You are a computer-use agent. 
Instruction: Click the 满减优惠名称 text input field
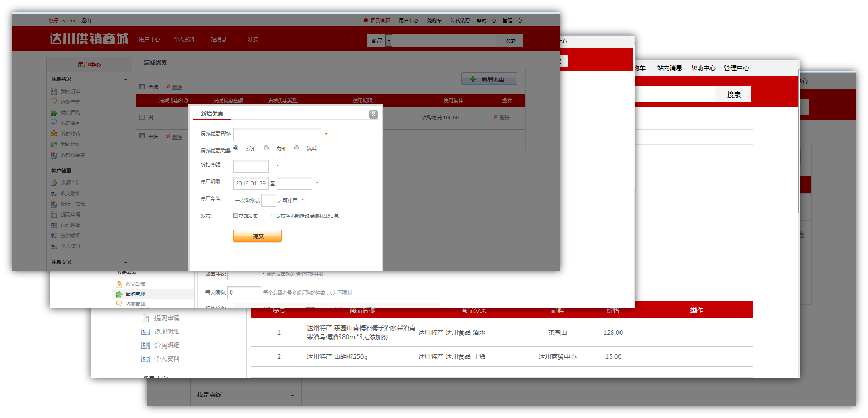pyautogui.click(x=277, y=135)
